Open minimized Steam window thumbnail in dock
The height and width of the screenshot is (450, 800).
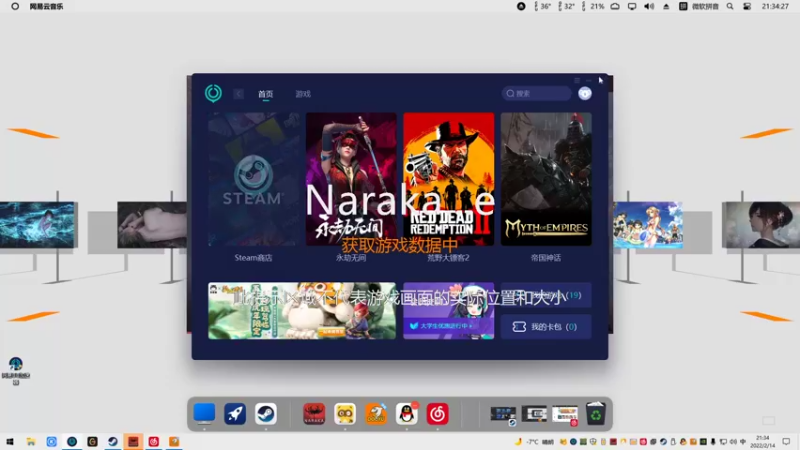pyautogui.click(x=503, y=414)
